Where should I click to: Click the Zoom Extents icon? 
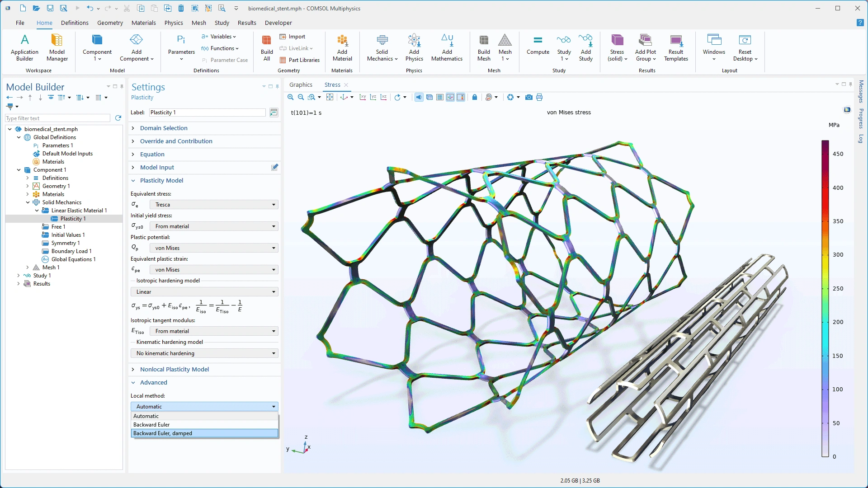(330, 97)
